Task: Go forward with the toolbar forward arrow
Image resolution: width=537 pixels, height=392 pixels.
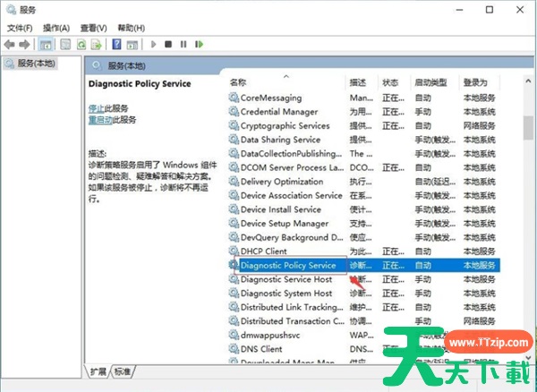Action: click(x=24, y=44)
